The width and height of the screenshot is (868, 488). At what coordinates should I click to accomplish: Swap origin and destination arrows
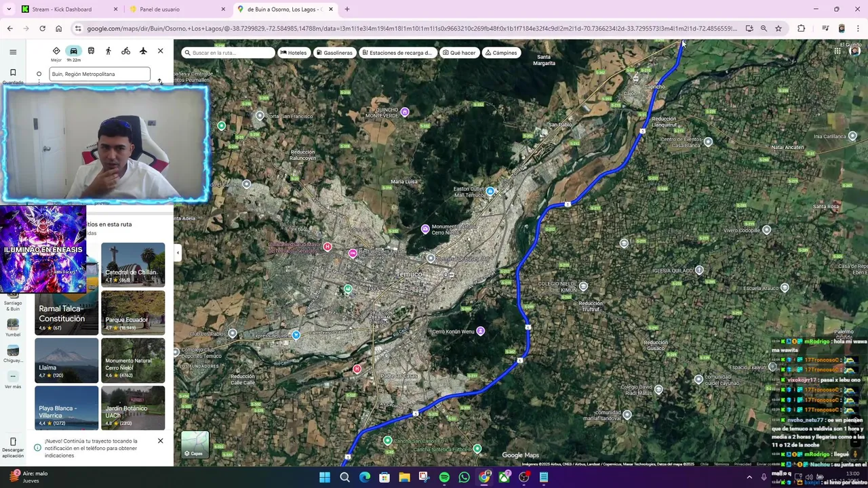[160, 82]
